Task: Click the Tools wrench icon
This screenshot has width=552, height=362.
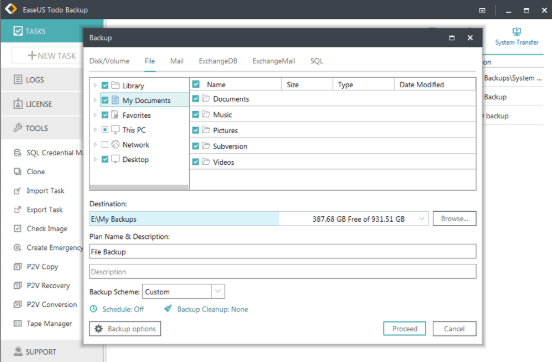Action: pos(18,128)
